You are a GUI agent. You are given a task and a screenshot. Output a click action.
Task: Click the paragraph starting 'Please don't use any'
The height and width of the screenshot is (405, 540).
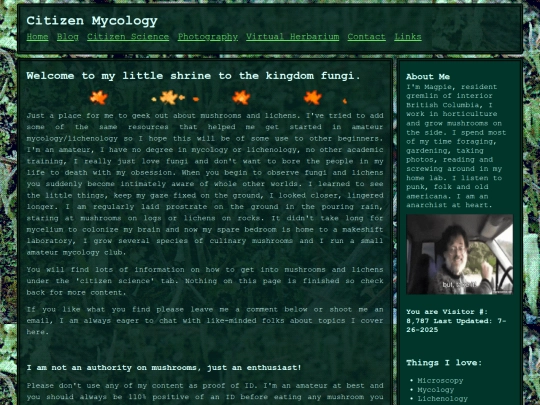pos(205,391)
